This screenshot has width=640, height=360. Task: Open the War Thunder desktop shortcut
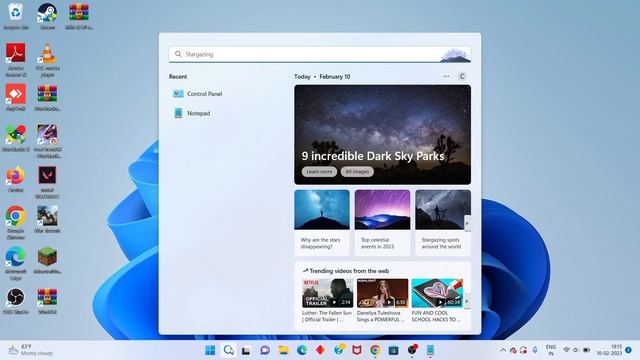pos(47,219)
